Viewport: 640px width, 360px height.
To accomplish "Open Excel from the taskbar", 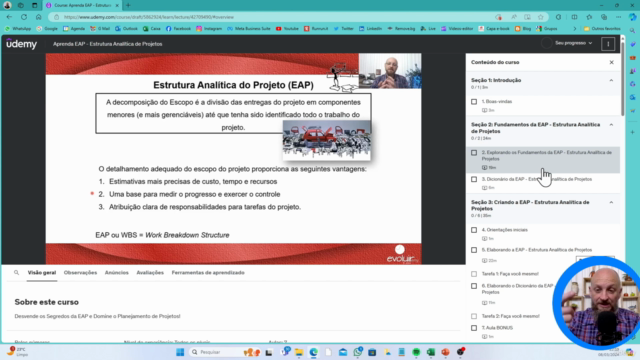I will 431,352.
